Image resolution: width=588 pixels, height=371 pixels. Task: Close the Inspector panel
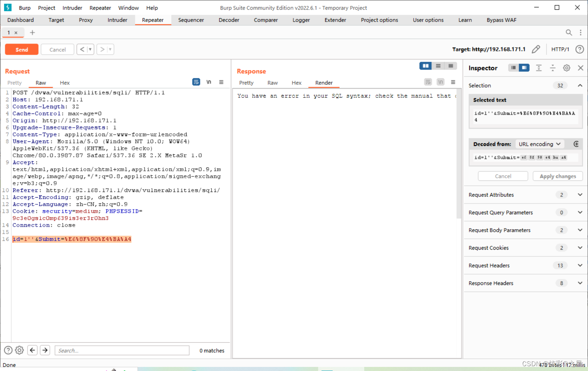(581, 68)
